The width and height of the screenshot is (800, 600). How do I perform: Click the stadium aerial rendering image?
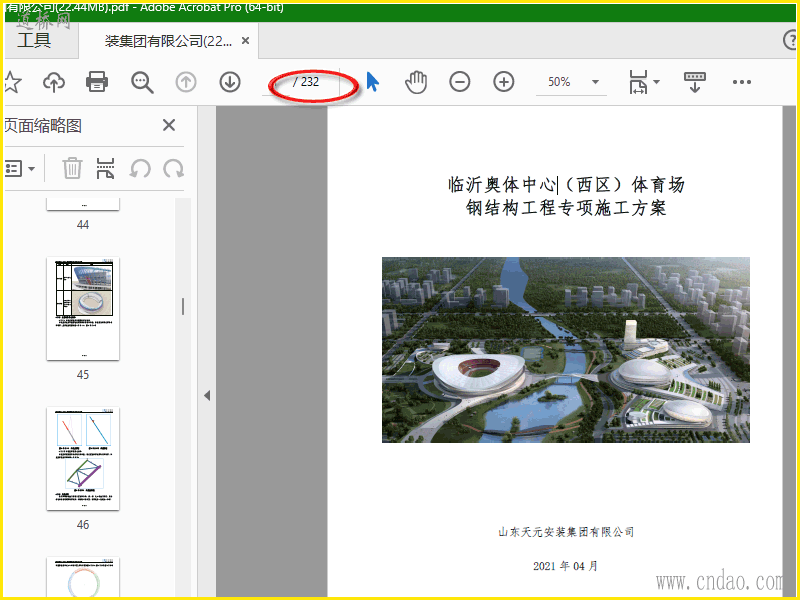pyautogui.click(x=566, y=349)
